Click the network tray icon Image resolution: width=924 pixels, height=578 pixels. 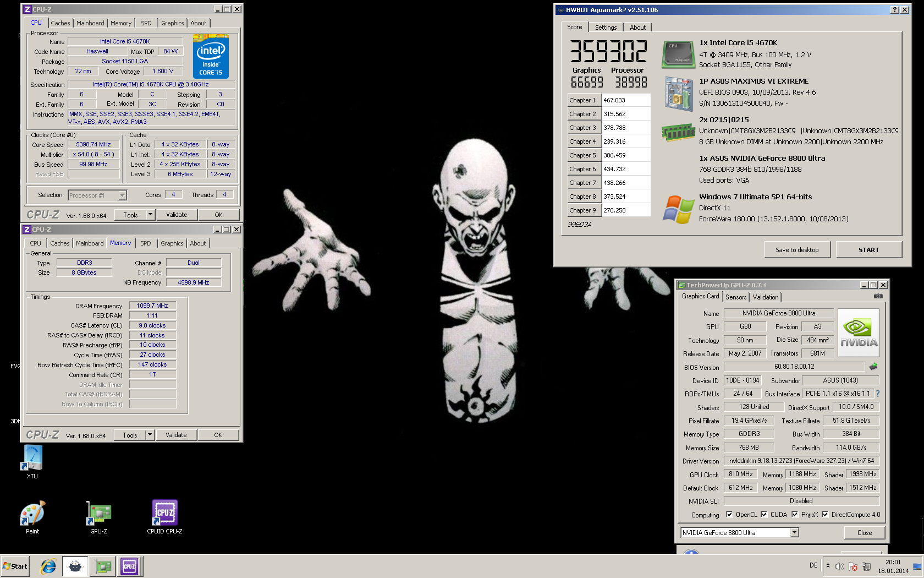point(866,566)
